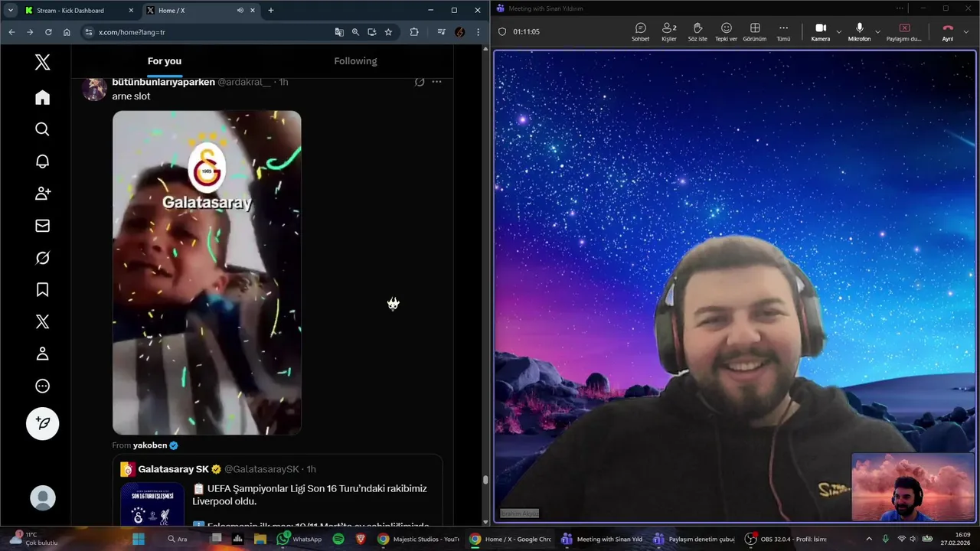Open Premium X icon in sidebar
Image resolution: width=980 pixels, height=551 pixels.
click(43, 322)
